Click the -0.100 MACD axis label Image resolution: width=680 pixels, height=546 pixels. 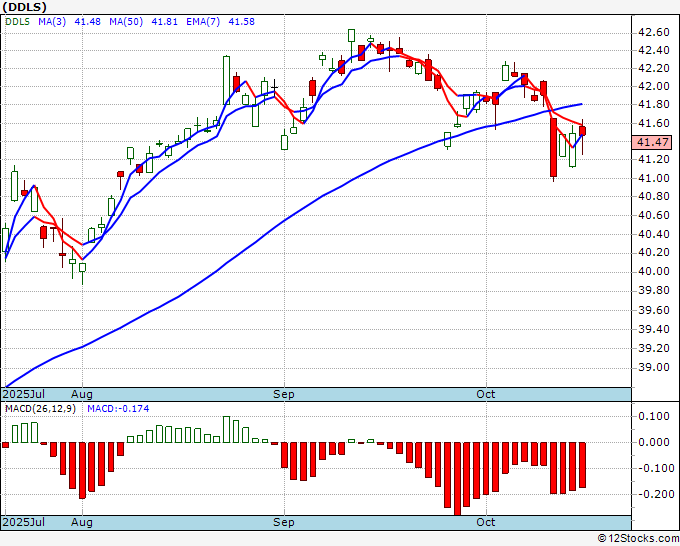click(657, 468)
